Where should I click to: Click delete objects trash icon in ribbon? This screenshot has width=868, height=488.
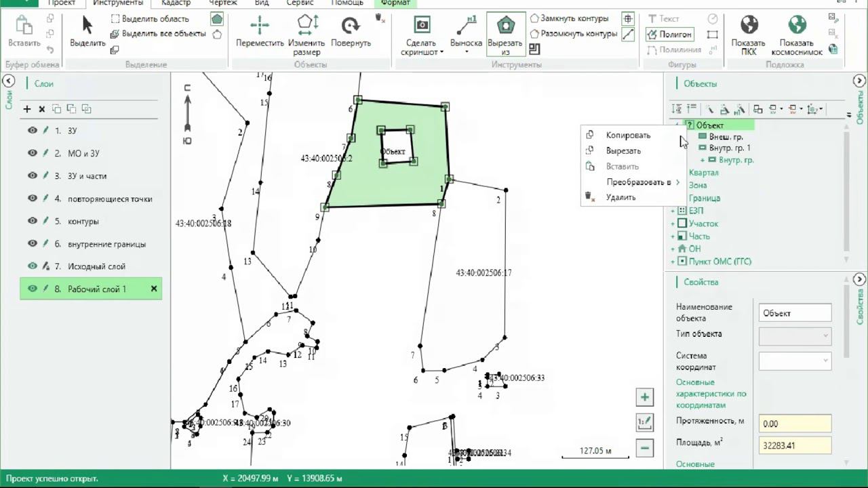(380, 18)
